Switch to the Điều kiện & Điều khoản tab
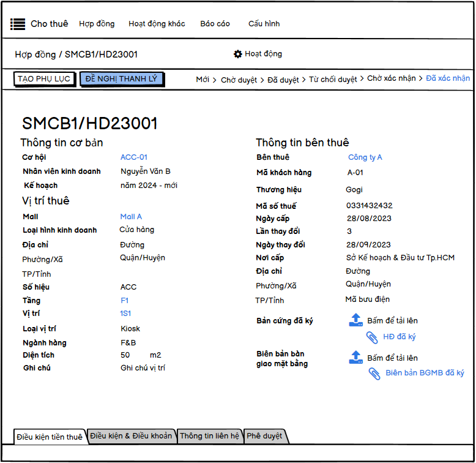The height and width of the screenshot is (463, 476). [x=131, y=436]
